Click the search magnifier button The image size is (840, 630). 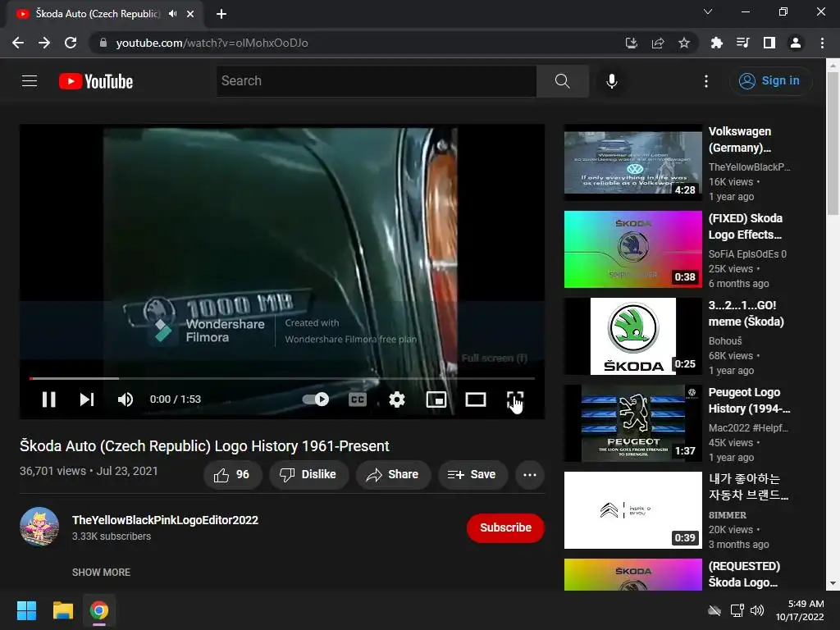[563, 81]
